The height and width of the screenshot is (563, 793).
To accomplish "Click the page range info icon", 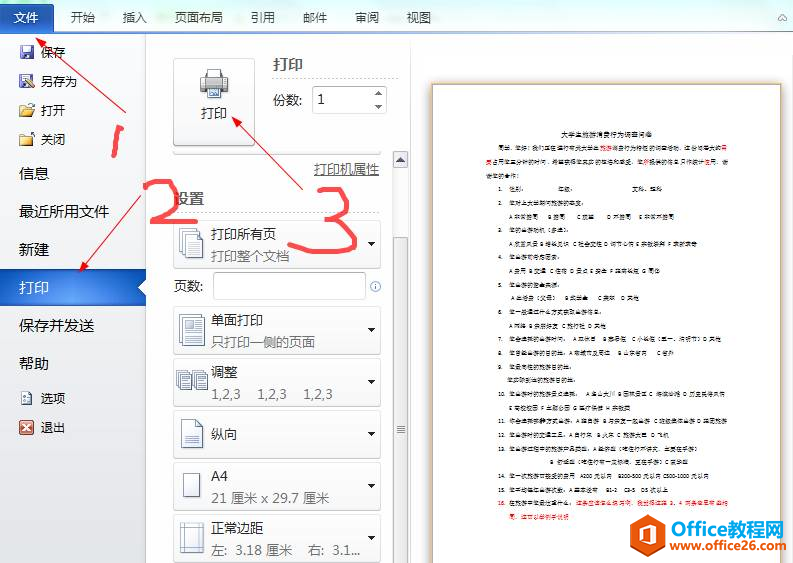I will (x=375, y=287).
